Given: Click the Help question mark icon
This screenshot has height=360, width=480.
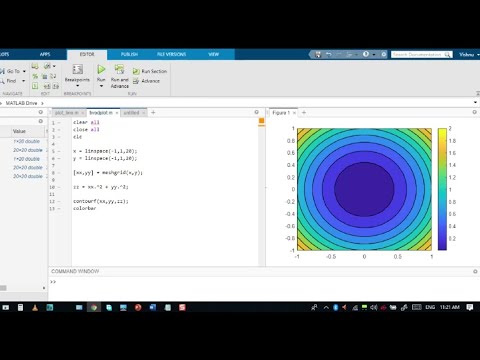Looking at the screenshot, I should coord(366,54).
